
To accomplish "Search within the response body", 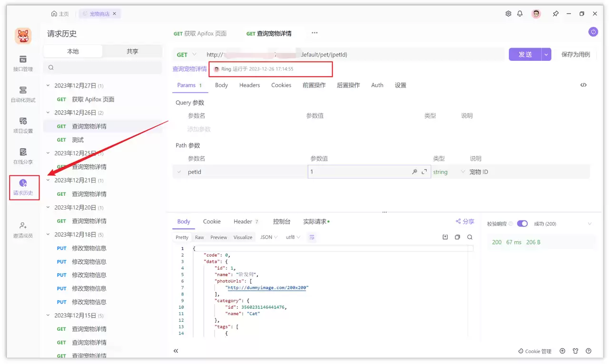I will tap(470, 237).
